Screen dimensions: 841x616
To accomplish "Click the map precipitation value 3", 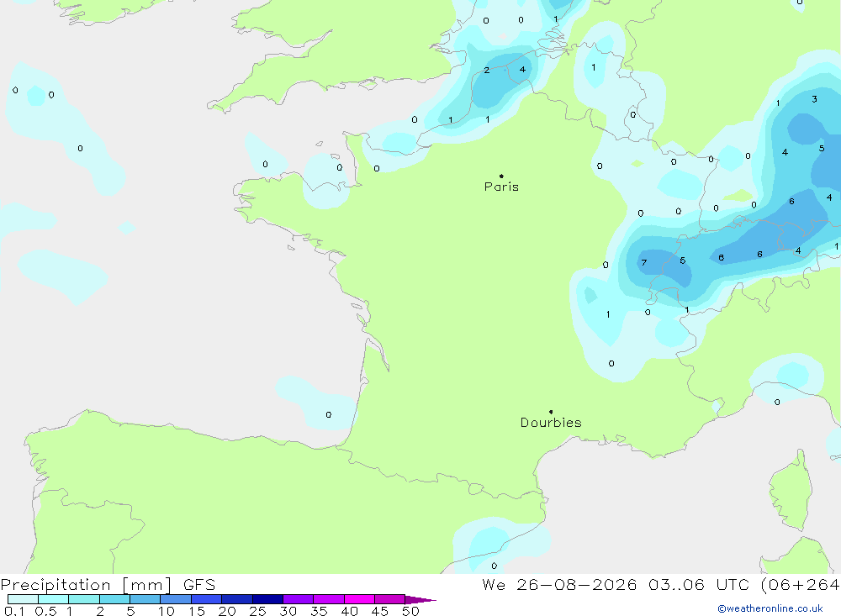I will point(815,99).
